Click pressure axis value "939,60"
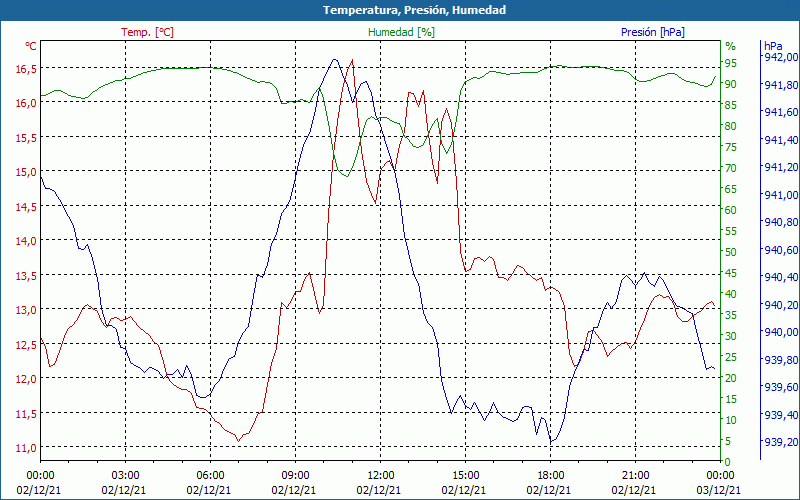Viewport: 800px width, 500px height. [x=781, y=387]
